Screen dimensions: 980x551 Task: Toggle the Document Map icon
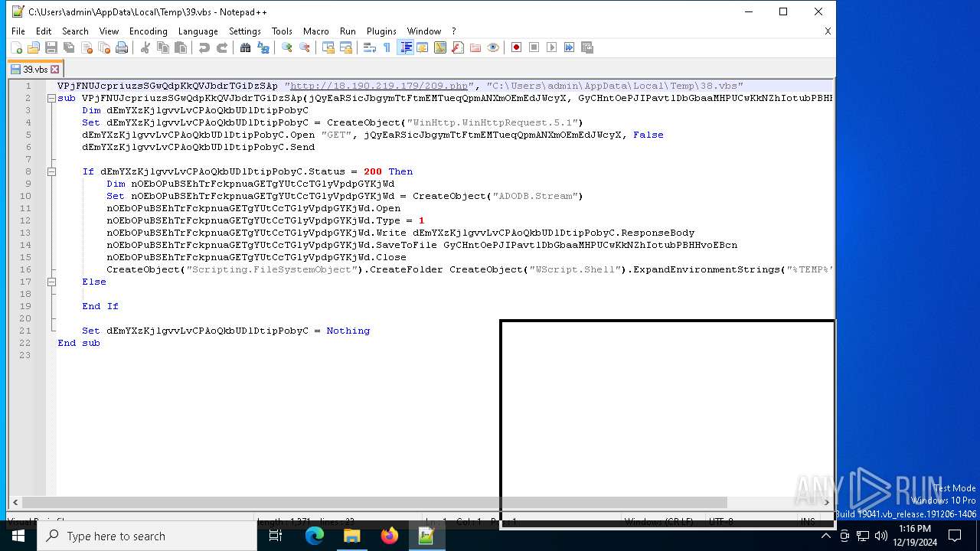coord(440,47)
